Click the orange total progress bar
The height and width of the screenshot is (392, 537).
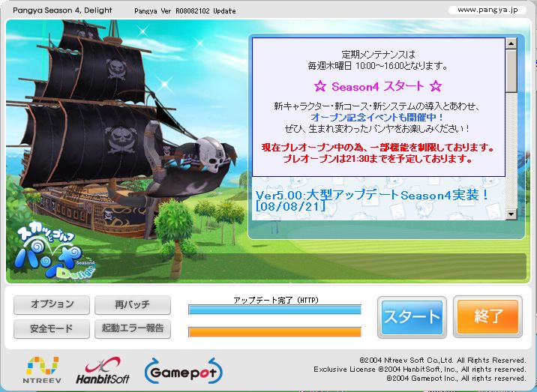(x=274, y=332)
